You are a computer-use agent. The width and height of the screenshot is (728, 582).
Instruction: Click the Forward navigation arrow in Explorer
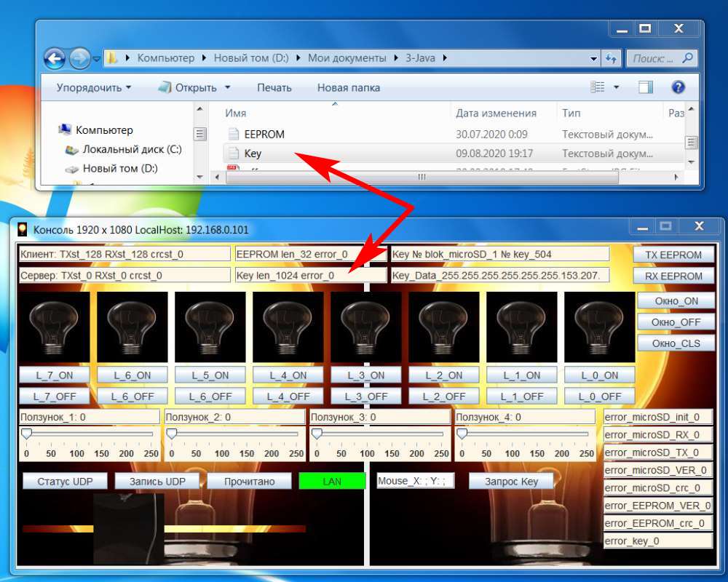pyautogui.click(x=79, y=58)
